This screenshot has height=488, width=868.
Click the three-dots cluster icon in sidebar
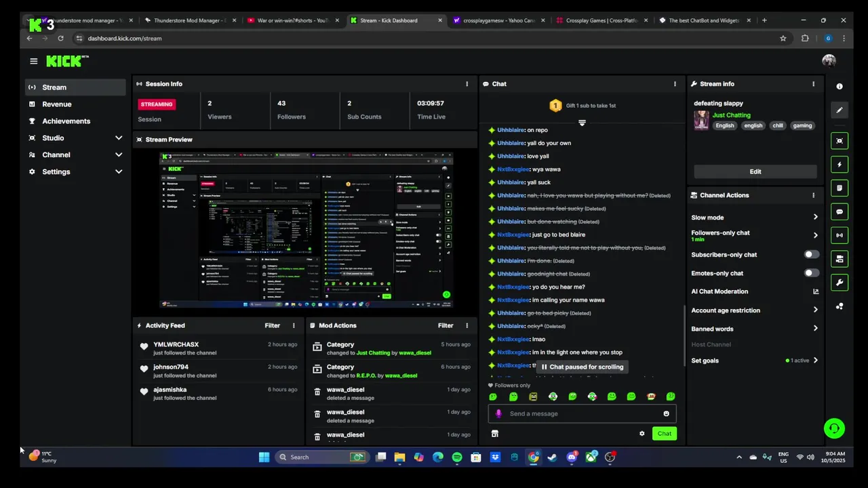coord(840,306)
